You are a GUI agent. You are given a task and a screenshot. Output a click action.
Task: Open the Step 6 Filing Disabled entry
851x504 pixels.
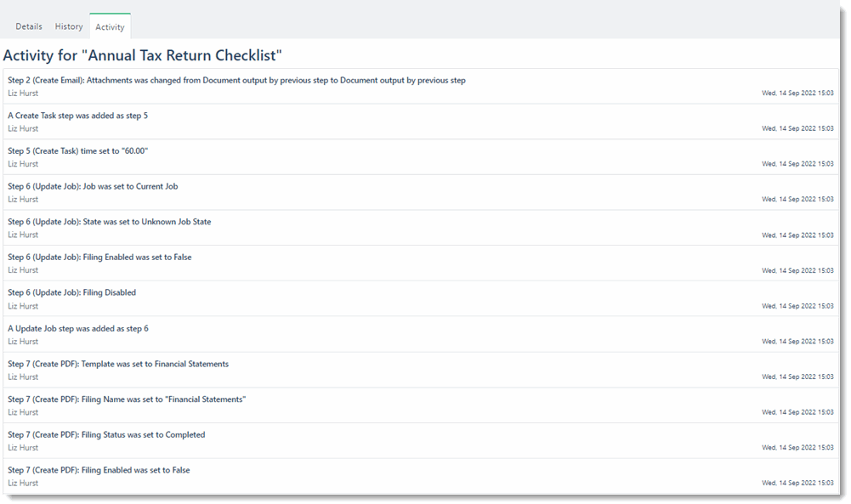pyautogui.click(x=72, y=292)
